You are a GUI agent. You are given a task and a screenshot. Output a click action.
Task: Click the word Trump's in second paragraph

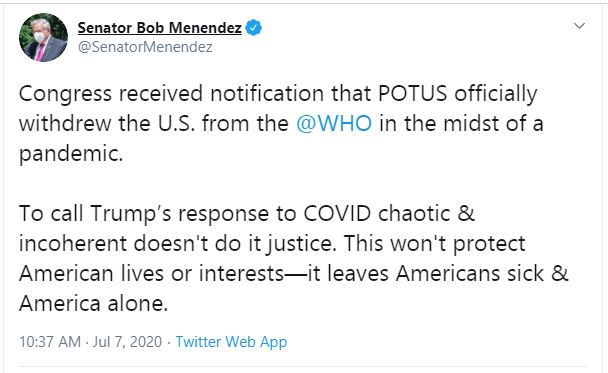coord(131,214)
